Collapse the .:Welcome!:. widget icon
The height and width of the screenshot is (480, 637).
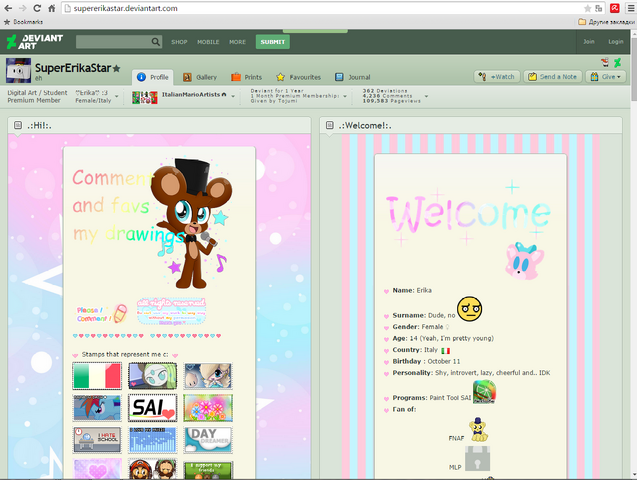329,125
